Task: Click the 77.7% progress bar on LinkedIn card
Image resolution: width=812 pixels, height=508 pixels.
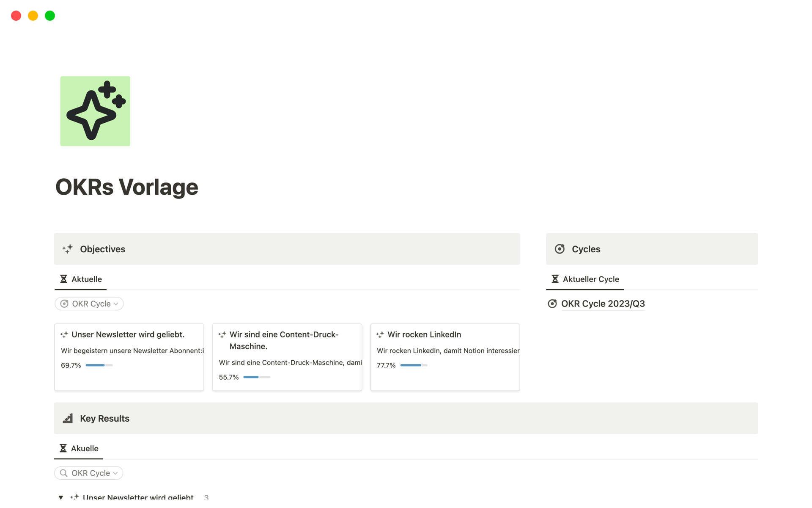Action: click(x=414, y=365)
